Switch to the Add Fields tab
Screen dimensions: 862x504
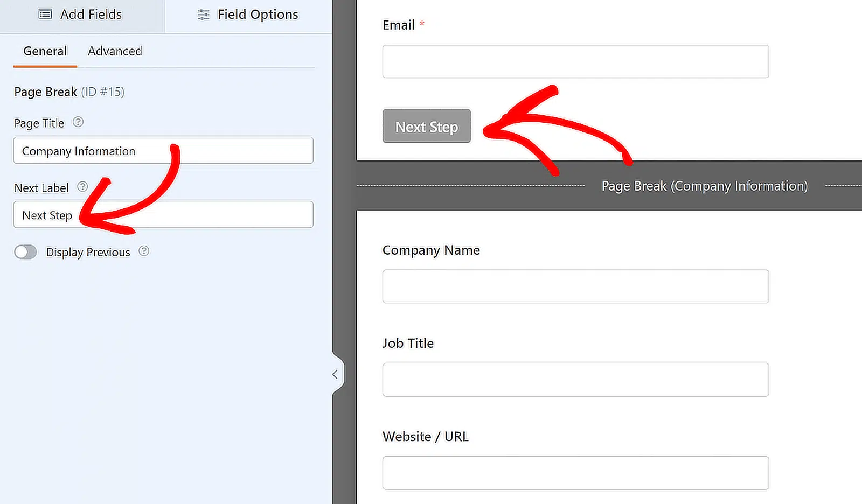(x=82, y=15)
